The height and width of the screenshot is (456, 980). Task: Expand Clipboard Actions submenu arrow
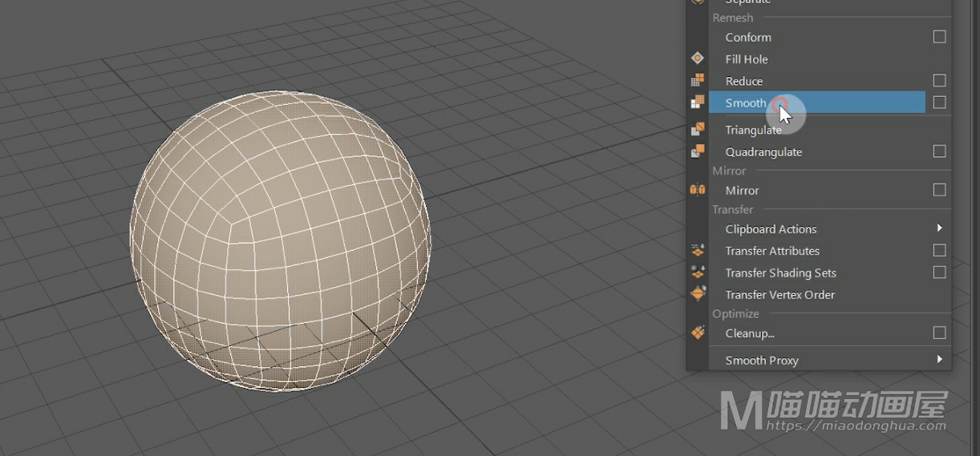(939, 228)
